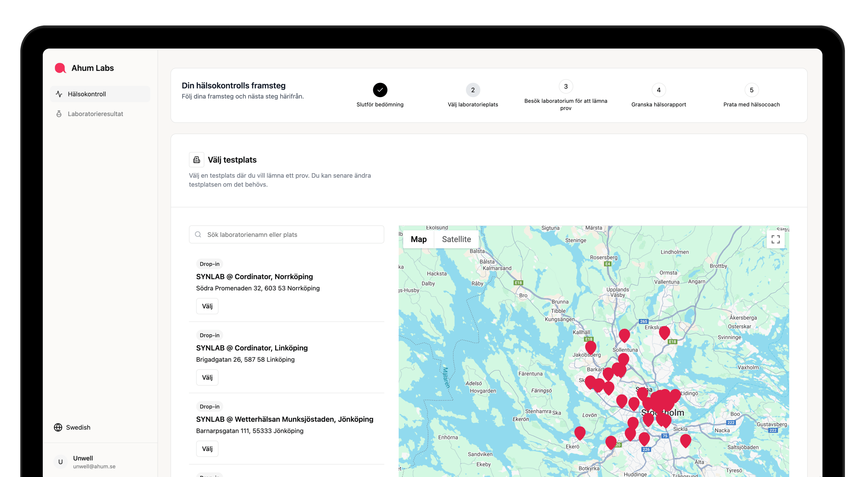Switch map to Satellite view
868x477 pixels.
click(x=456, y=239)
